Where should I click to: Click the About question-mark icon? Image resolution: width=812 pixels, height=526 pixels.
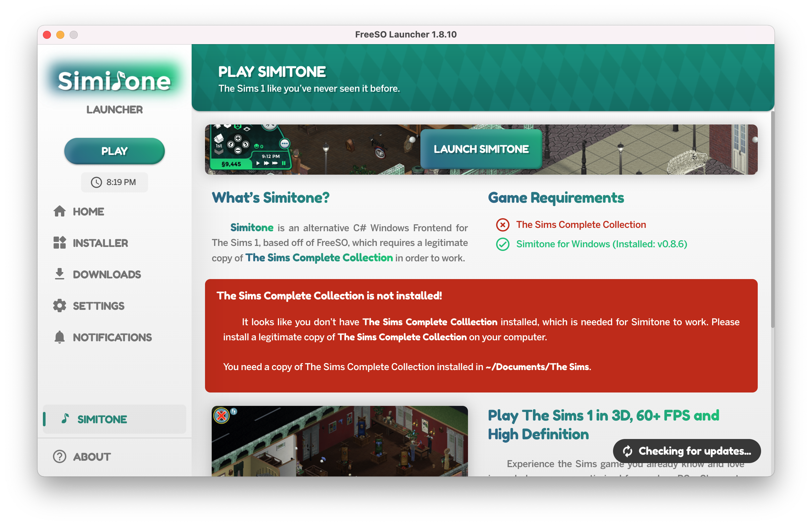[x=59, y=456]
